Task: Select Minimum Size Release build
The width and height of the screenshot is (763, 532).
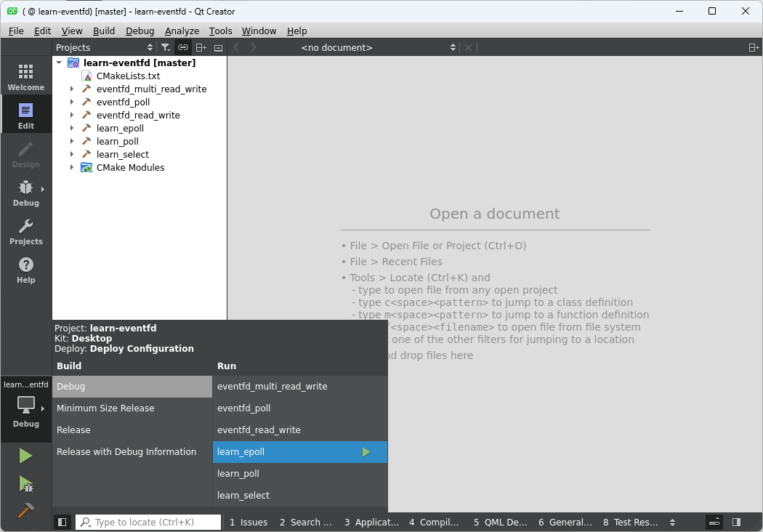Action: point(132,408)
